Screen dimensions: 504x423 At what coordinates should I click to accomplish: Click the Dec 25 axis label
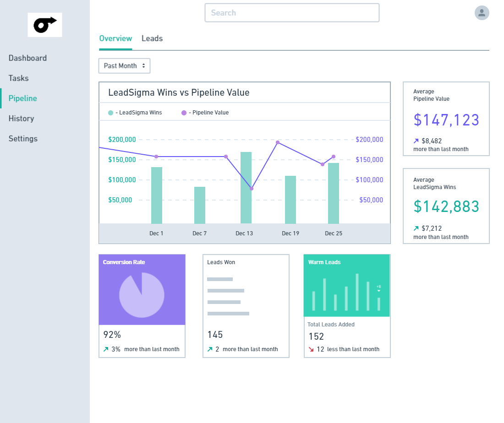pyautogui.click(x=334, y=233)
